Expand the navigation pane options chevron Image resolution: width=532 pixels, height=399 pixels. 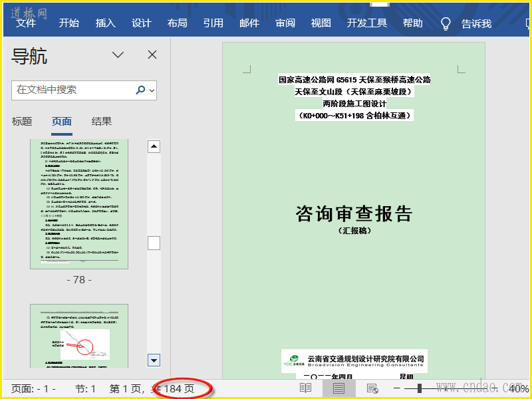[118, 55]
